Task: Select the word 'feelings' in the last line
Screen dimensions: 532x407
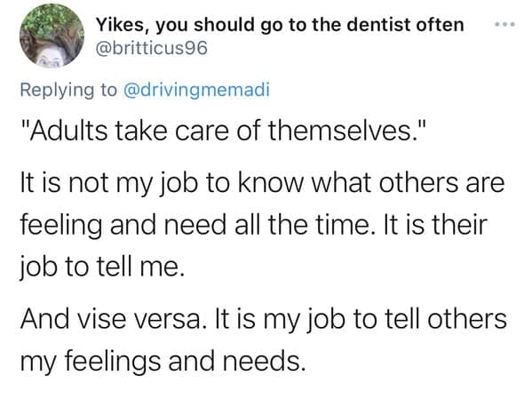Action: [x=113, y=362]
